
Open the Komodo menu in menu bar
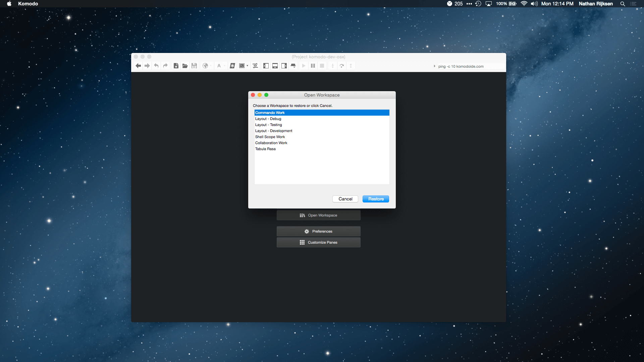(x=28, y=4)
